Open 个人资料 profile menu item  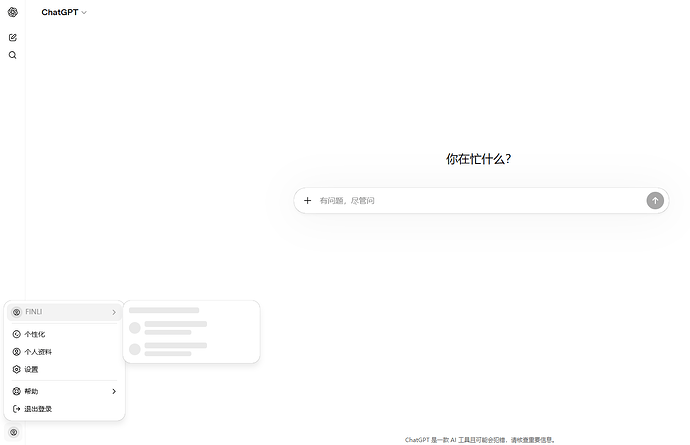click(x=64, y=352)
